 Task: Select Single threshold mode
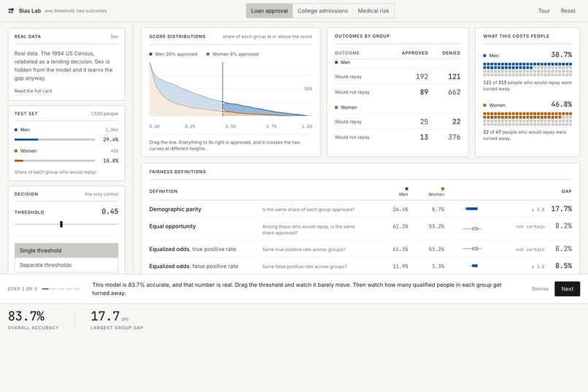(x=66, y=250)
